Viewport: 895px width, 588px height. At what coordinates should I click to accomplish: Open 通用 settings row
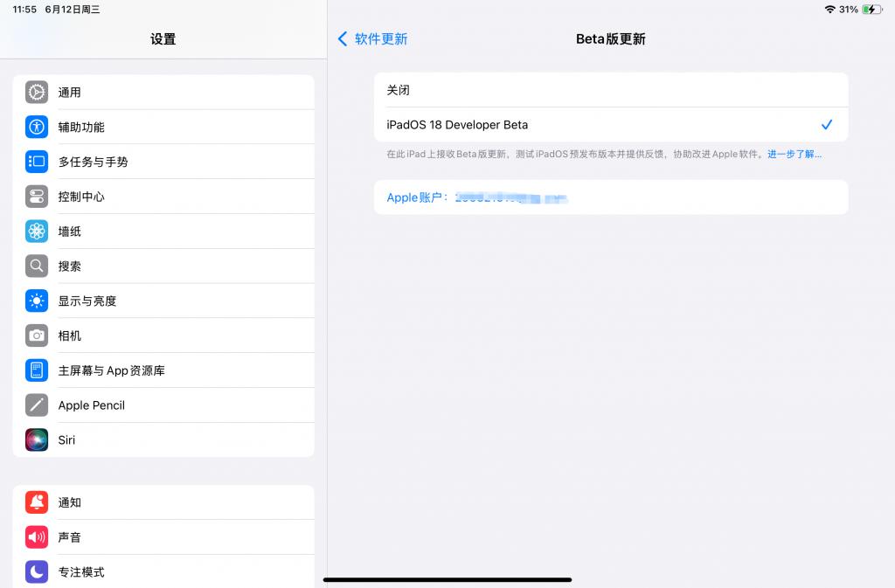pos(163,93)
